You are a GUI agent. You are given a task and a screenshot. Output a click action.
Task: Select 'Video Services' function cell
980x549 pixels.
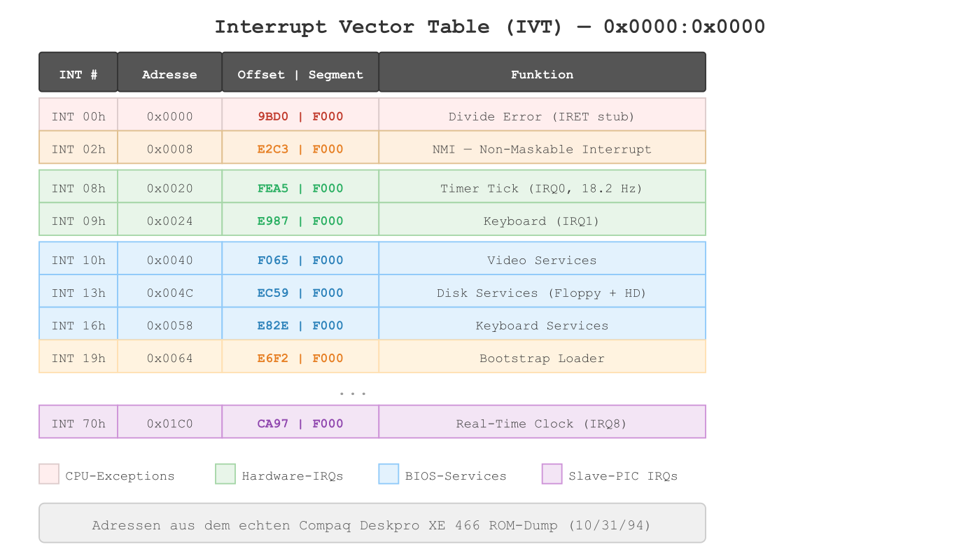click(x=542, y=258)
